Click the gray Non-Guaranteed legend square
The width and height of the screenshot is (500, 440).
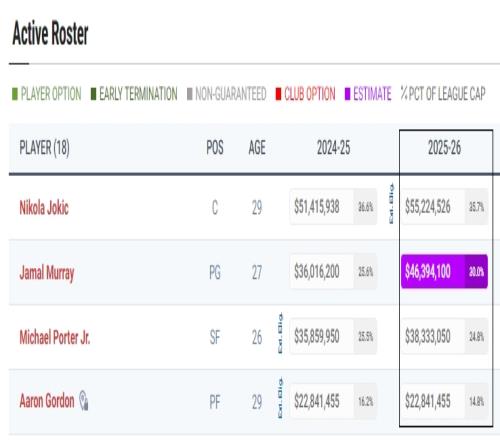[x=190, y=94]
